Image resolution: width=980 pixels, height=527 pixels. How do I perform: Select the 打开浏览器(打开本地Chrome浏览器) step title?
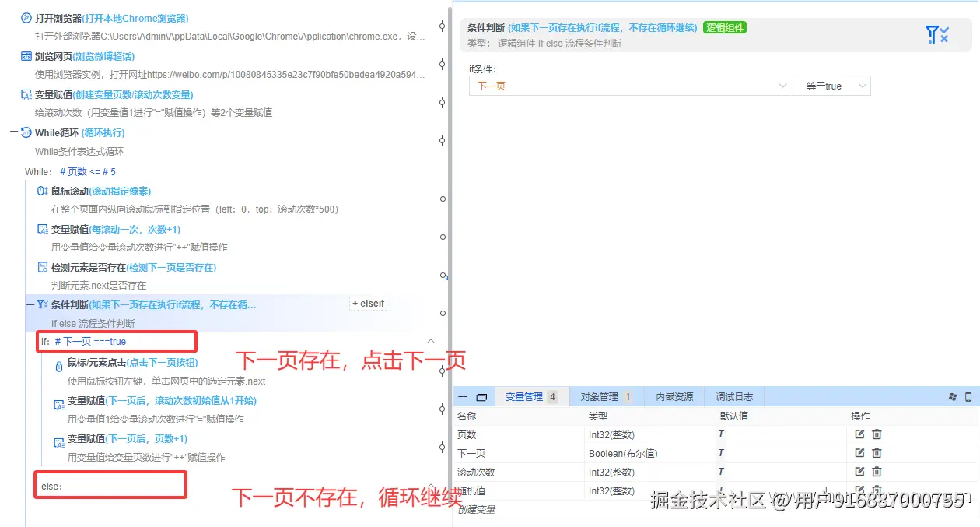pyautogui.click(x=111, y=18)
